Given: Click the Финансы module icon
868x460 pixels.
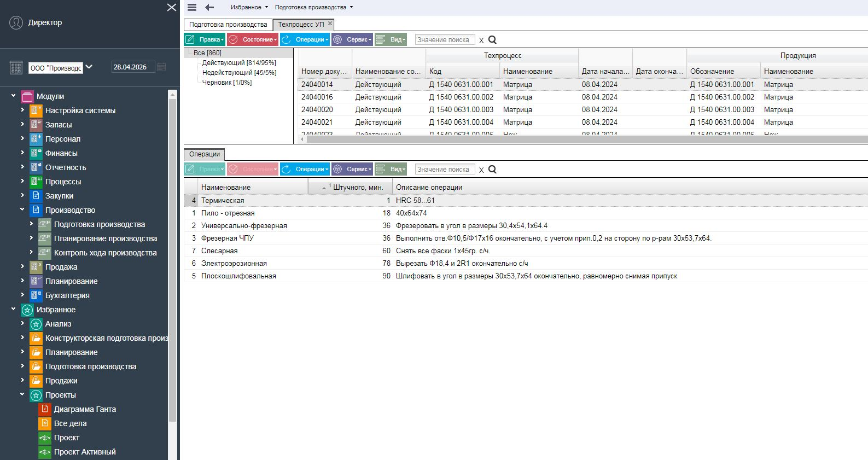Looking at the screenshot, I should (36, 153).
